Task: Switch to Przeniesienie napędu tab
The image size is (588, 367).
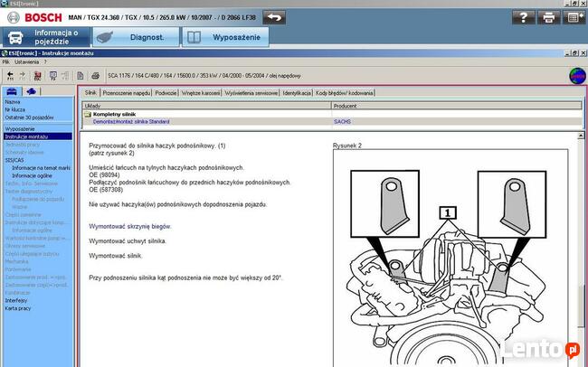Action: pyautogui.click(x=126, y=92)
